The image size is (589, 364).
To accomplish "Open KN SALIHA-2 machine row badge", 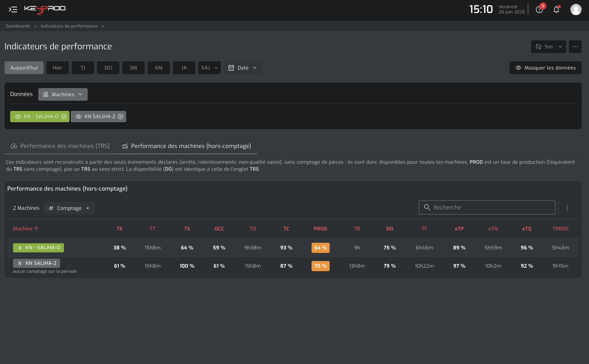I will [37, 263].
